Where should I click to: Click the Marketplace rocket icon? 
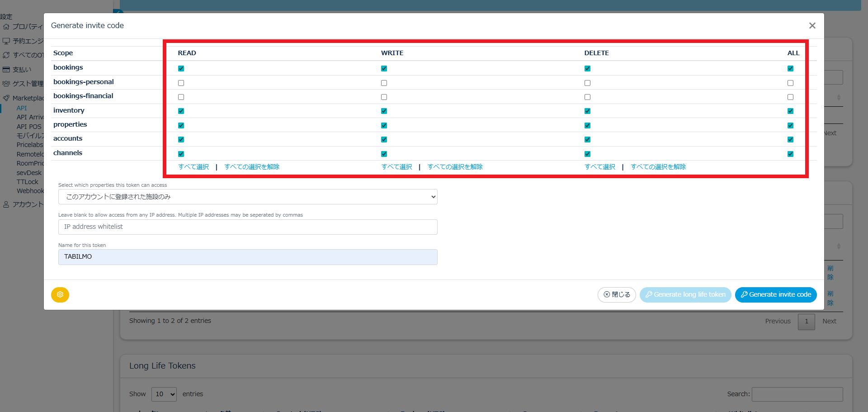pyautogui.click(x=6, y=98)
